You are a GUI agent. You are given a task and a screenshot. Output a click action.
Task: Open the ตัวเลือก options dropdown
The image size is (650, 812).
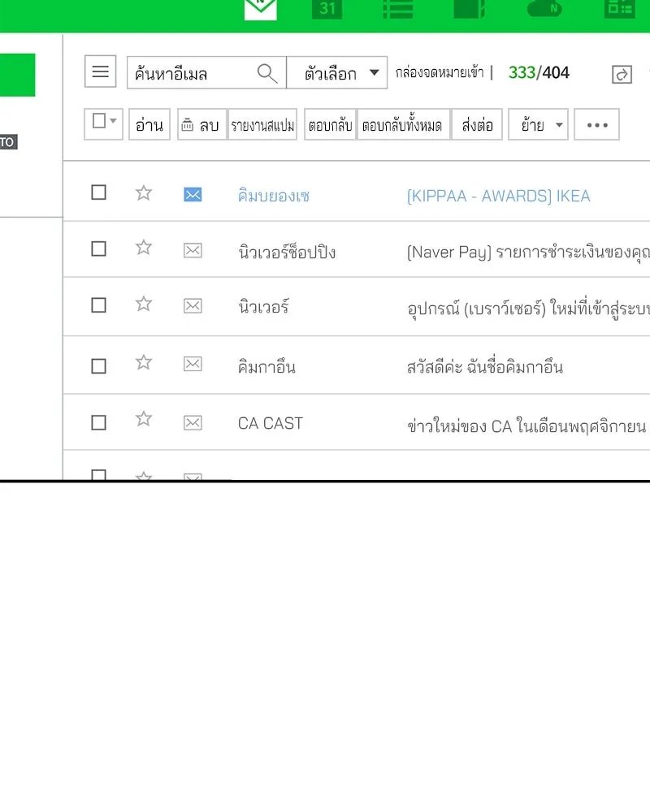tap(336, 73)
